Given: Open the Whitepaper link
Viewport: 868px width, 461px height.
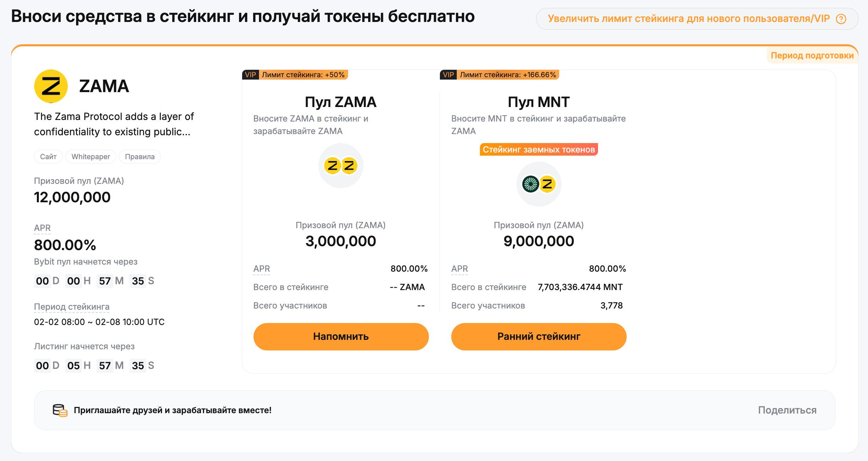Looking at the screenshot, I should [90, 156].
